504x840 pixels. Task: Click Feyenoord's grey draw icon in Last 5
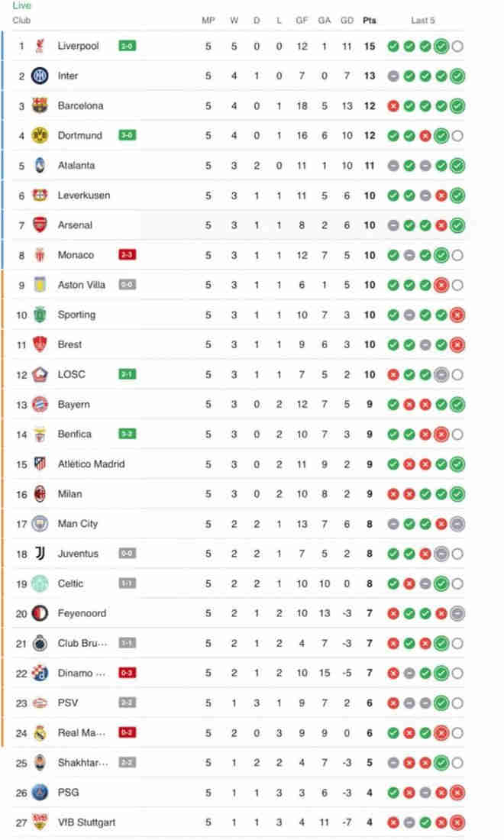[457, 613]
